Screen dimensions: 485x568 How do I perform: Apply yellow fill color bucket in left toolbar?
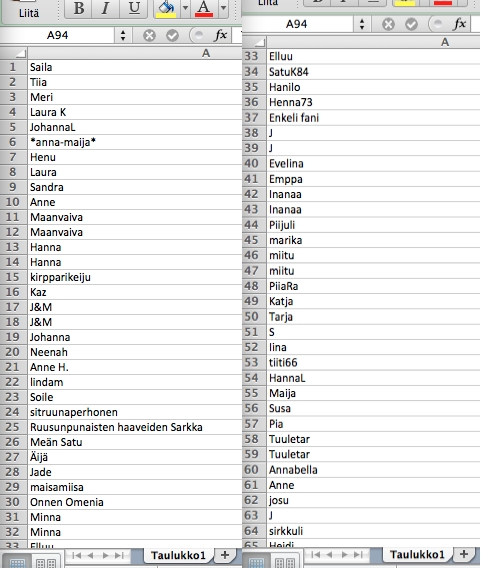(x=166, y=8)
